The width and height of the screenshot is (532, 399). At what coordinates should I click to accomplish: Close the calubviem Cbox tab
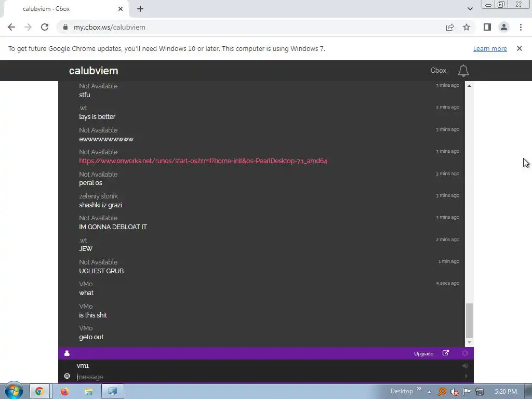point(121,9)
